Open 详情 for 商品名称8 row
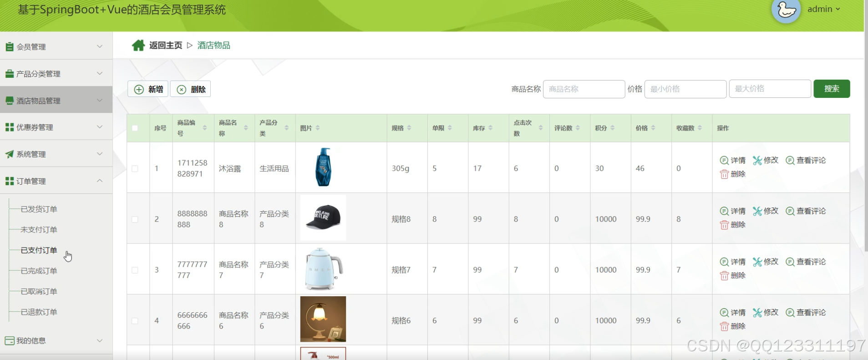 733,211
